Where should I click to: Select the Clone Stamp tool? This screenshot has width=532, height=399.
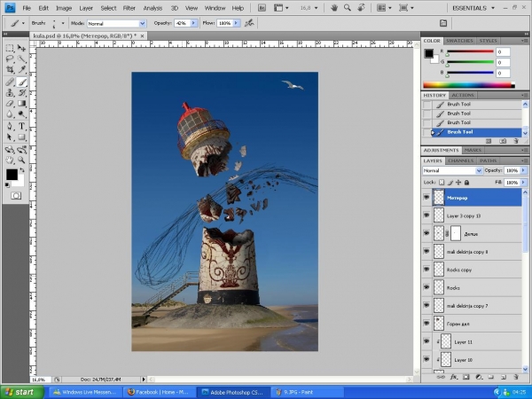point(10,92)
